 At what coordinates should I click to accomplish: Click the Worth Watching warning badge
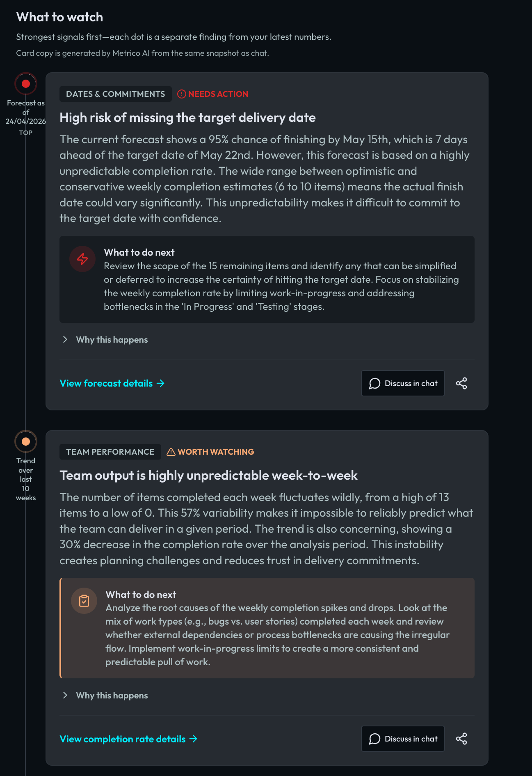tap(210, 452)
